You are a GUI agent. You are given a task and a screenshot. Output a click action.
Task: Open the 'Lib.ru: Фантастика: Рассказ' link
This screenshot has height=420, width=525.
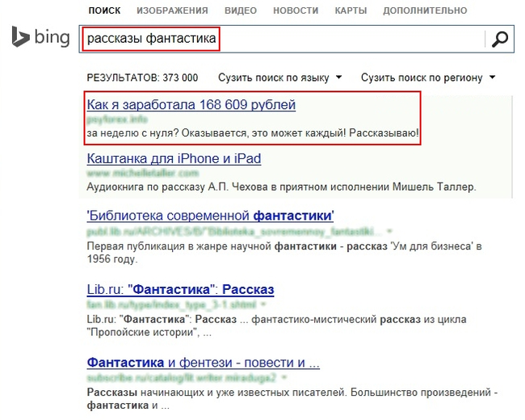[180, 289]
